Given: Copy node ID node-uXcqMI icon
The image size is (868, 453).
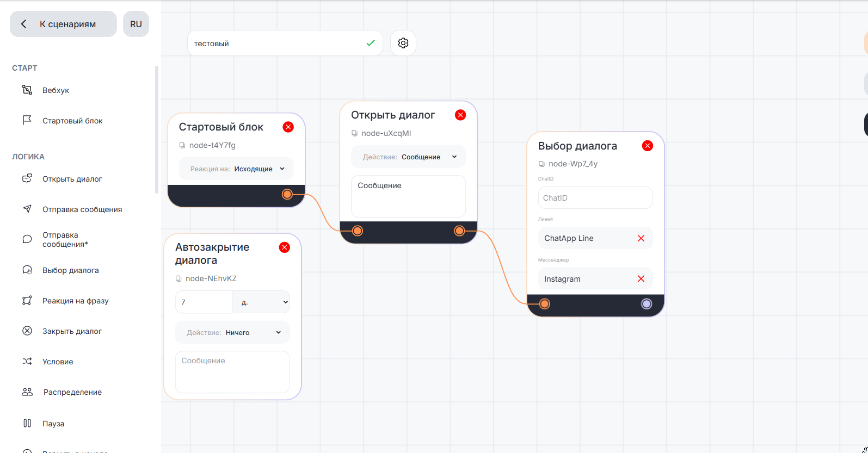Looking at the screenshot, I should point(355,133).
